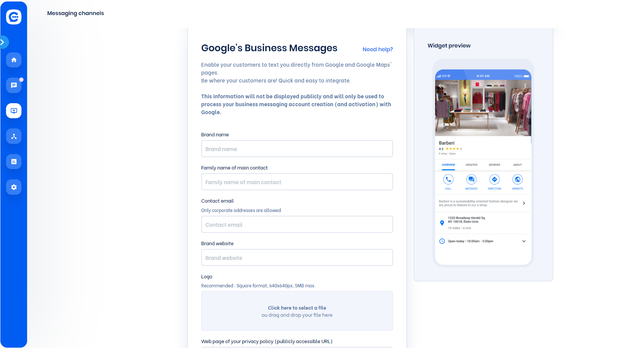Viewport: 644px width, 348px height.
Task: Click the star rating under Barberi
Action: click(x=454, y=149)
